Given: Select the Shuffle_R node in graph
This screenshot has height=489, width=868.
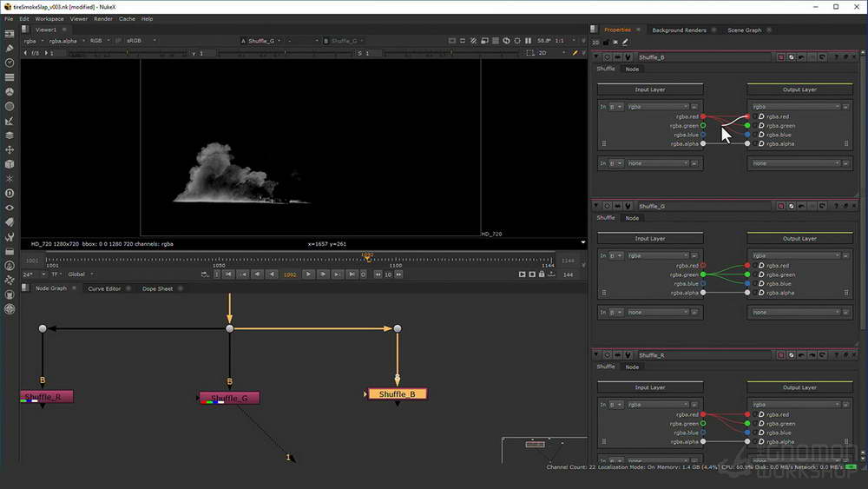Looking at the screenshot, I should click(x=47, y=397).
